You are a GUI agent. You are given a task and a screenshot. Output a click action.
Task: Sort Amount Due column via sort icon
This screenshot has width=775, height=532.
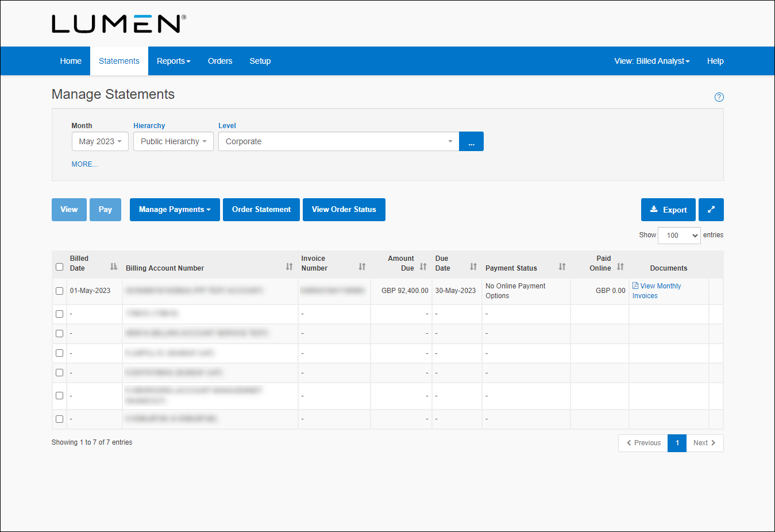click(x=422, y=266)
